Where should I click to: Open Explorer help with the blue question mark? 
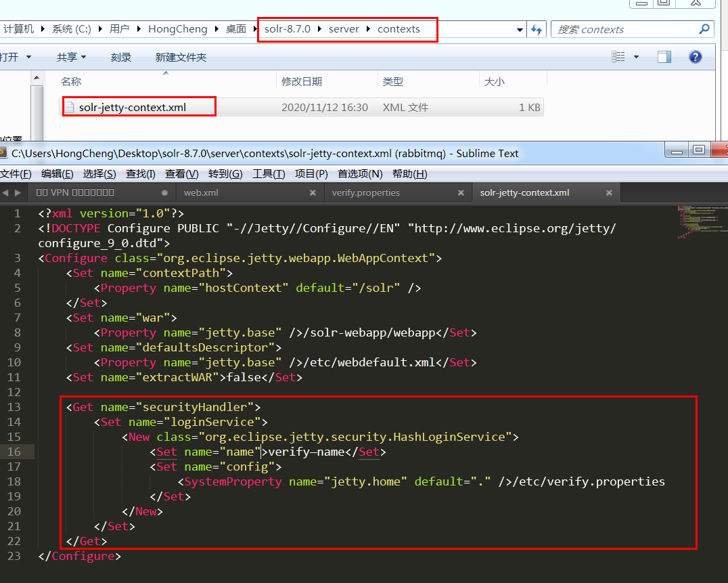coord(695,57)
